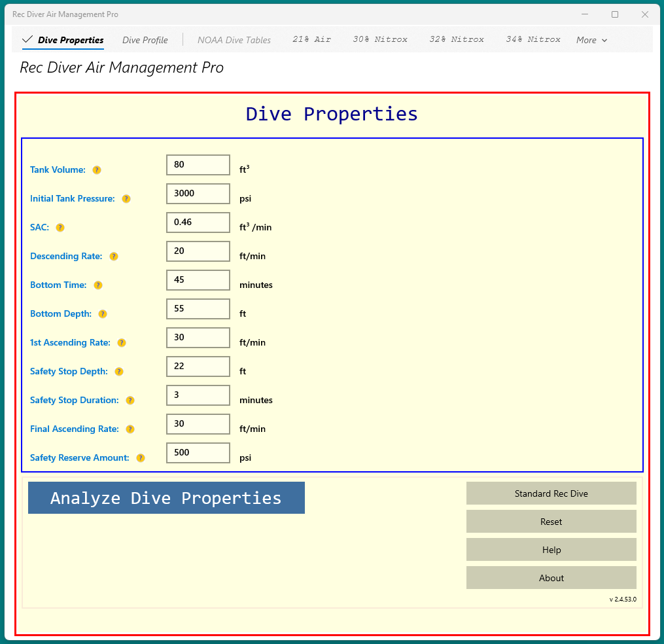
Task: Click Bottom Time help icon
Action: tap(98, 285)
